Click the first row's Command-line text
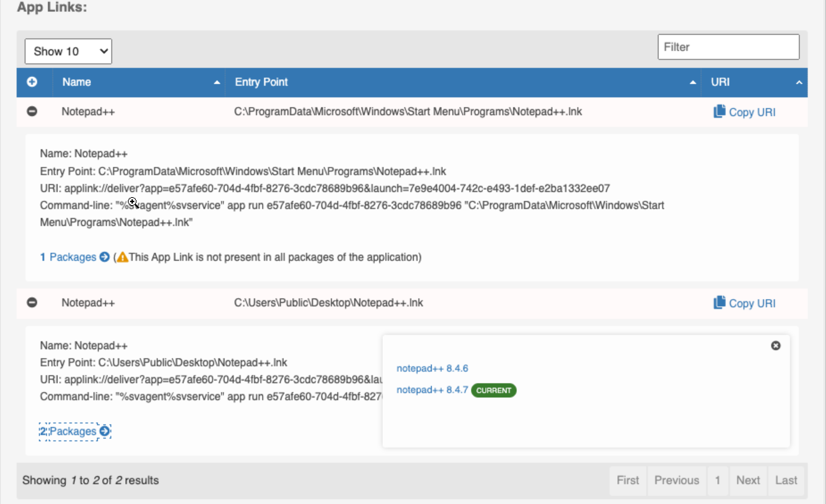 (352, 214)
